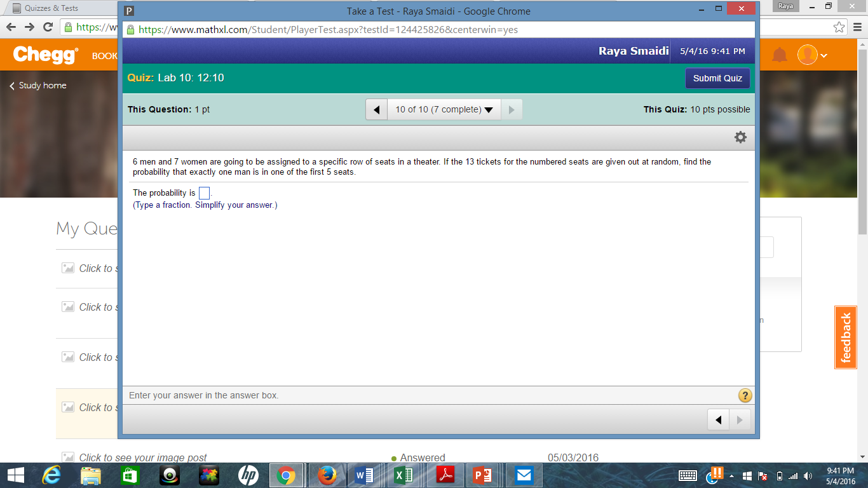Switch to the Quizzes & Tests browser tab

[51, 8]
